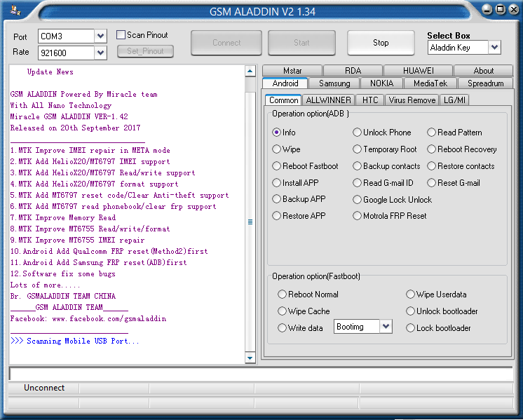The height and width of the screenshot is (420, 523).
Task: Click the Set_Pinout button
Action: (145, 51)
